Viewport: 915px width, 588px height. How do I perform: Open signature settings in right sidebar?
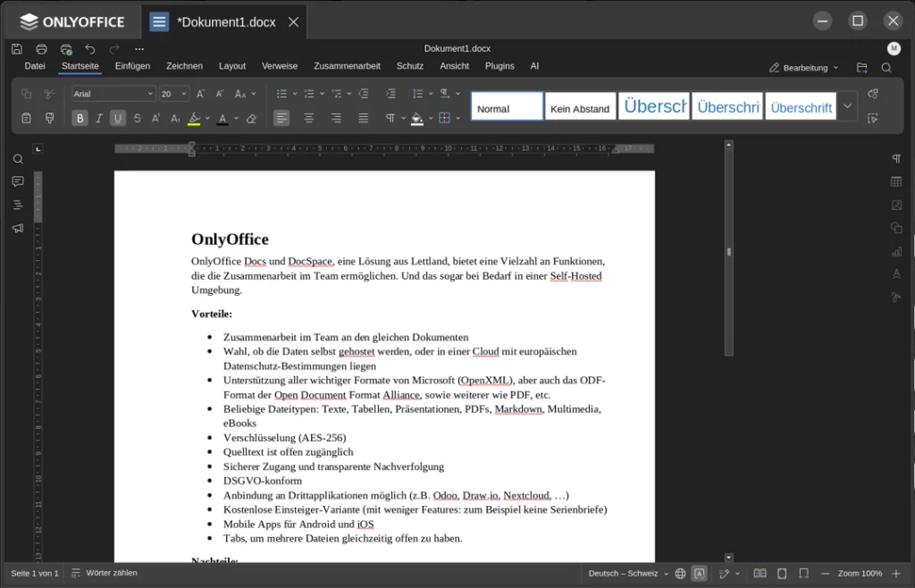click(896, 298)
